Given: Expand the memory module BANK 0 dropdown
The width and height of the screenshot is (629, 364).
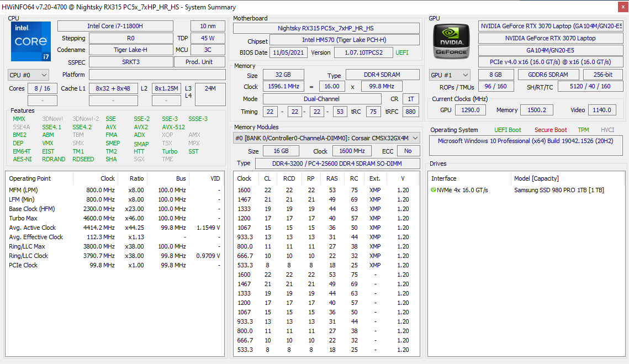Looking at the screenshot, I should tap(415, 138).
